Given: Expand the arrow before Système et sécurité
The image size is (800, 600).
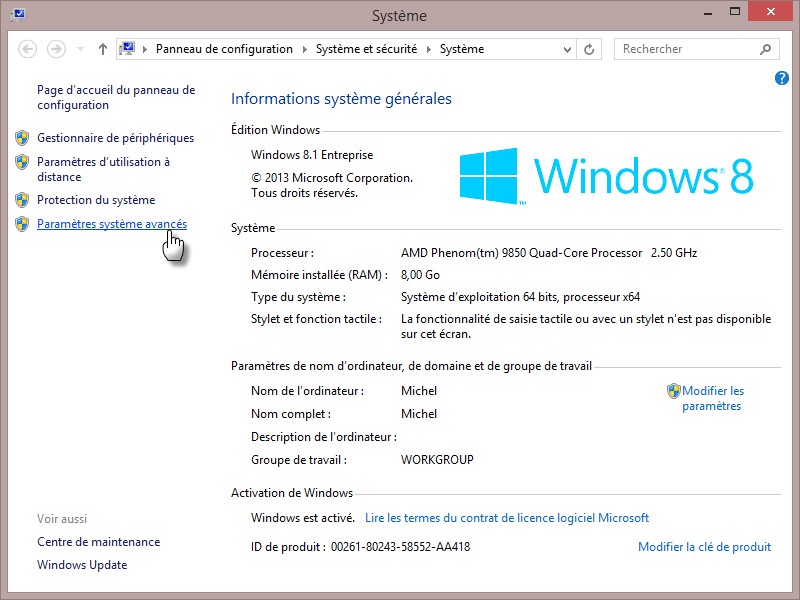Looking at the screenshot, I should [x=305, y=49].
